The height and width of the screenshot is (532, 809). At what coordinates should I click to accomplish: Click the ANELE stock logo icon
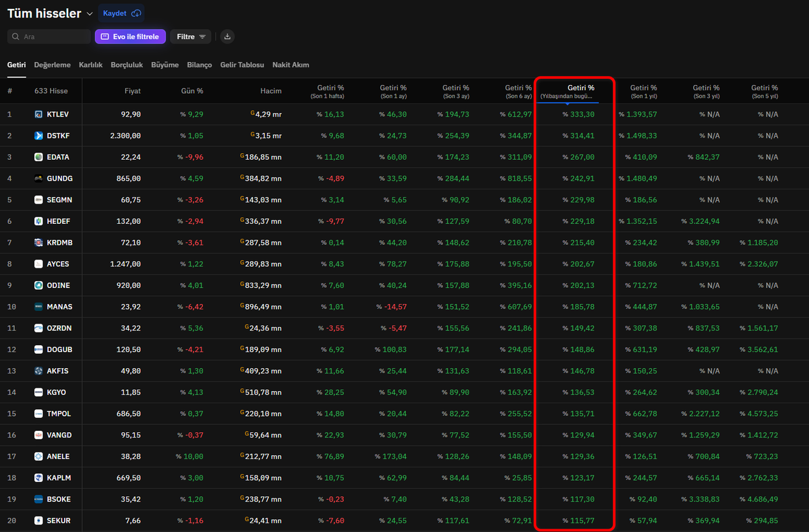click(x=38, y=456)
